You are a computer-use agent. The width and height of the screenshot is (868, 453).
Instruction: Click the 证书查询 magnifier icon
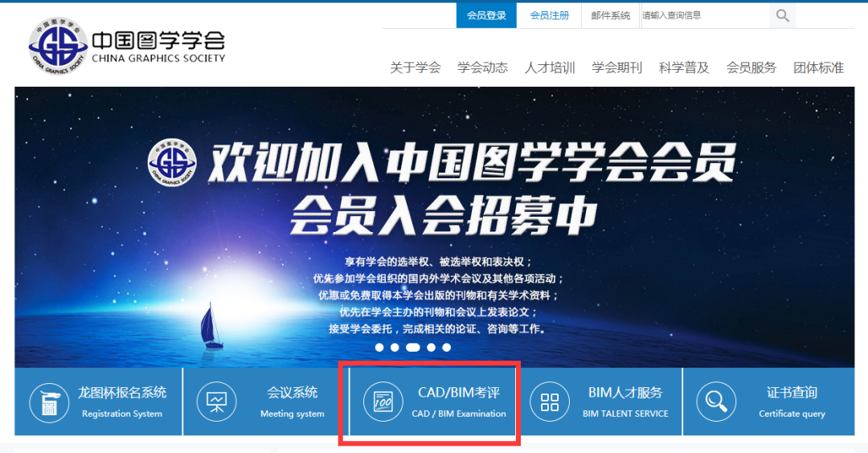point(715,402)
